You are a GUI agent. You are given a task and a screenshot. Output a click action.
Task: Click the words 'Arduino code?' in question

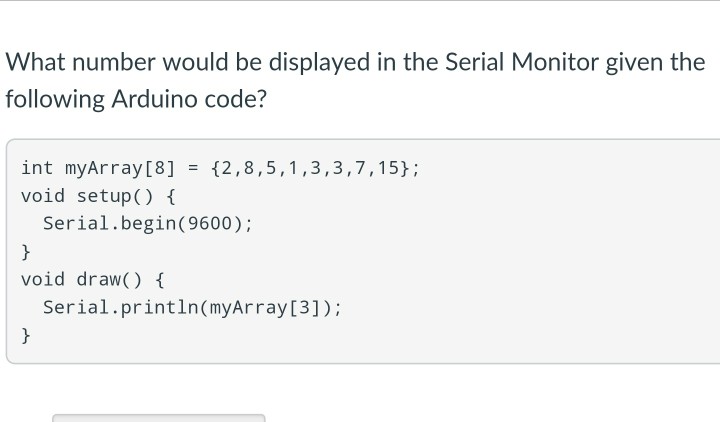[189, 99]
